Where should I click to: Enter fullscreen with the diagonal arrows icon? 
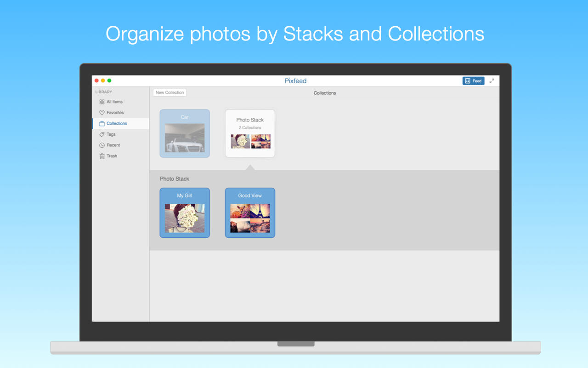pyautogui.click(x=492, y=81)
